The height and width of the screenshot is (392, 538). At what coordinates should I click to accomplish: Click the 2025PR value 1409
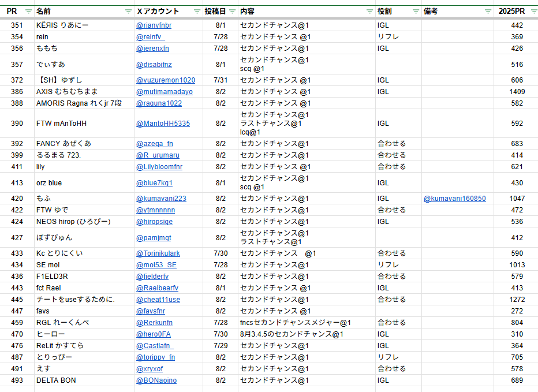517,92
